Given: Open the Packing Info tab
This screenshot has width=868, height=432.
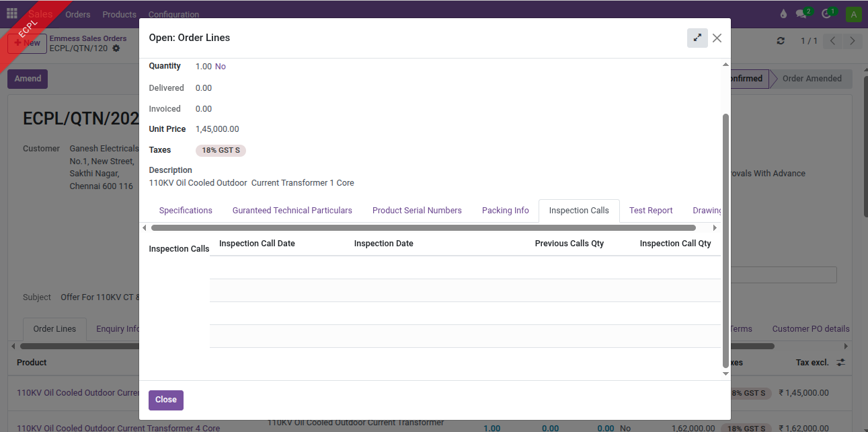Looking at the screenshot, I should tap(505, 211).
